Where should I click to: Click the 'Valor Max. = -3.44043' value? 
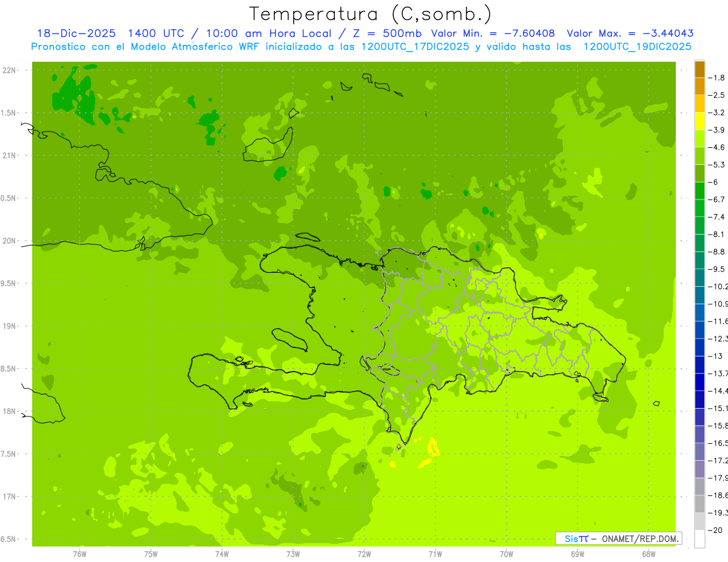[630, 33]
